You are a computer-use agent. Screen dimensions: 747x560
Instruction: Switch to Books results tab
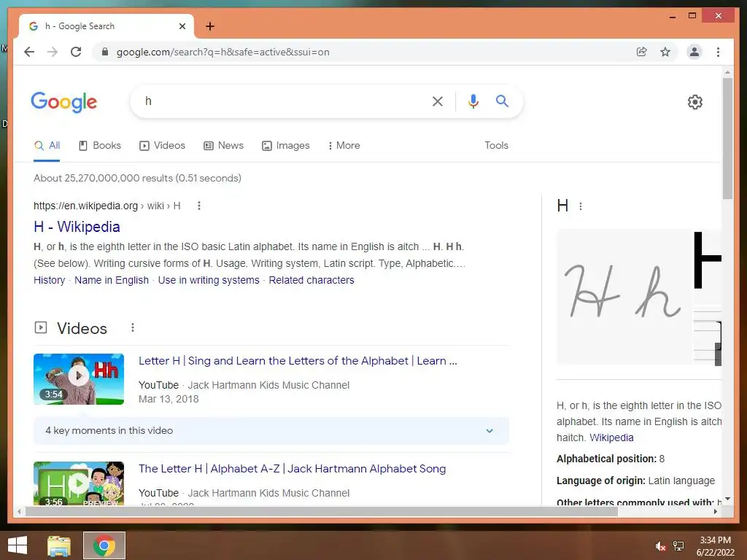(x=99, y=145)
